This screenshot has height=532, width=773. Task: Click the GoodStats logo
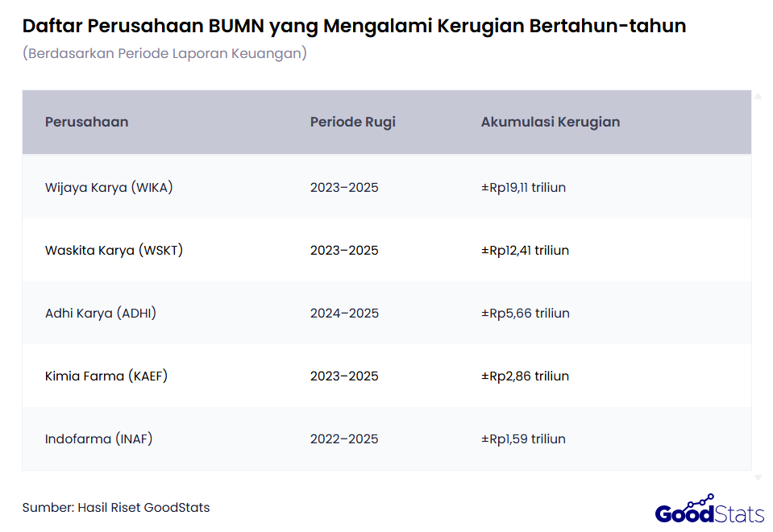coord(709,509)
